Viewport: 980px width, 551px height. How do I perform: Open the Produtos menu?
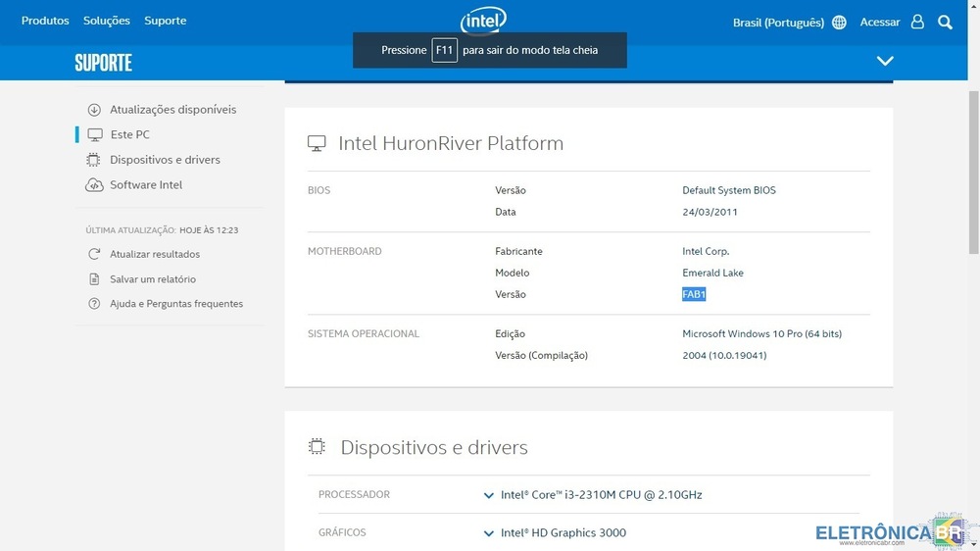[45, 21]
